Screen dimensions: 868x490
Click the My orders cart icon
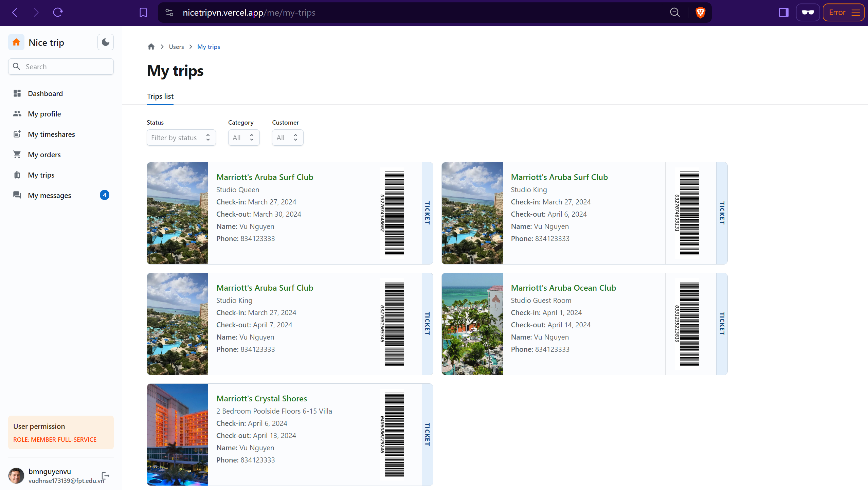click(x=17, y=154)
